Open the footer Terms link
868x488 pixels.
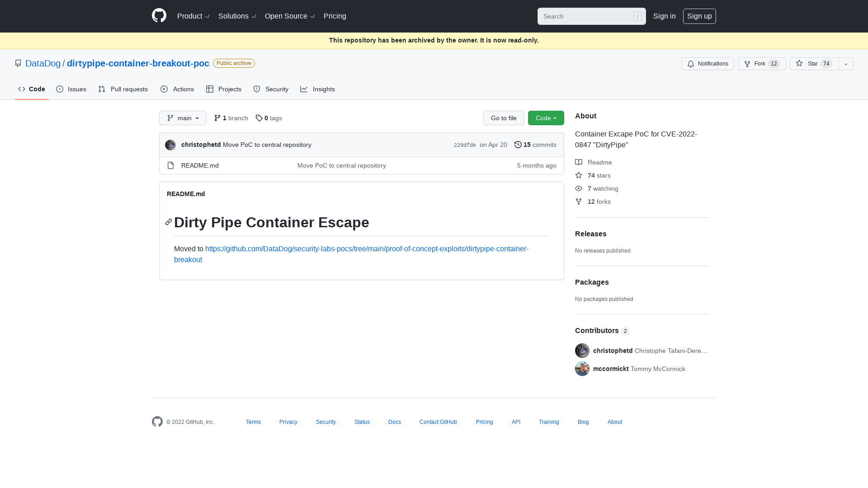point(253,422)
